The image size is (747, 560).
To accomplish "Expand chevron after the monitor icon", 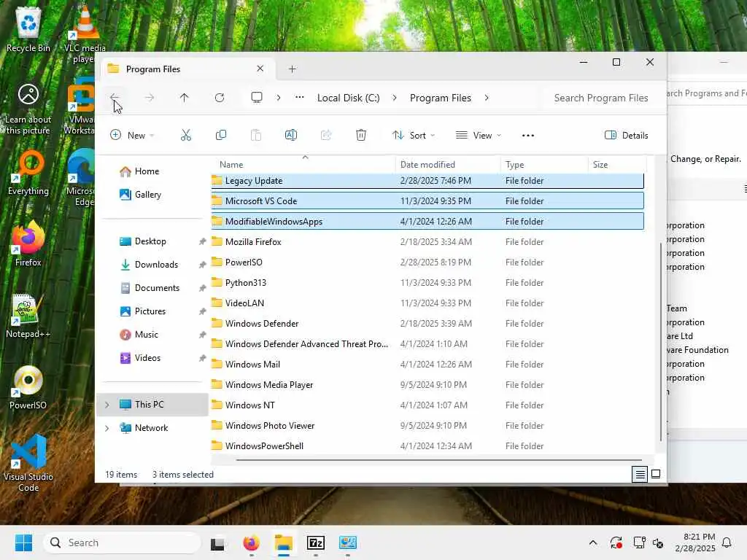I will [278, 98].
